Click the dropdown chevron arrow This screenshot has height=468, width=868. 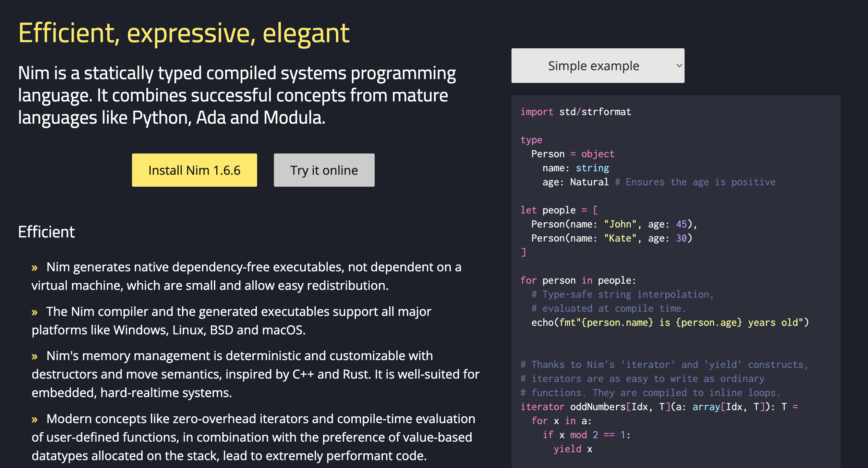(679, 66)
